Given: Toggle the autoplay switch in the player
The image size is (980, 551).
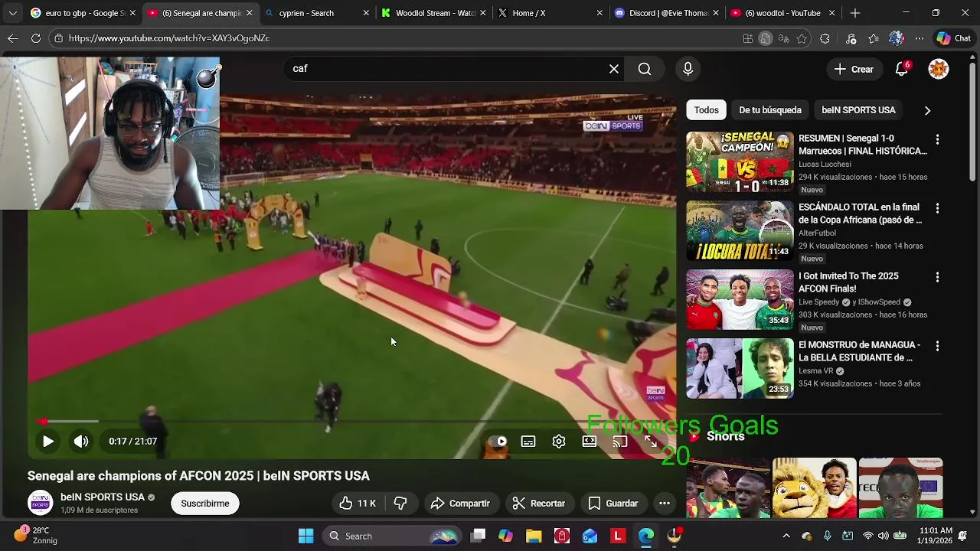Looking at the screenshot, I should [498, 442].
